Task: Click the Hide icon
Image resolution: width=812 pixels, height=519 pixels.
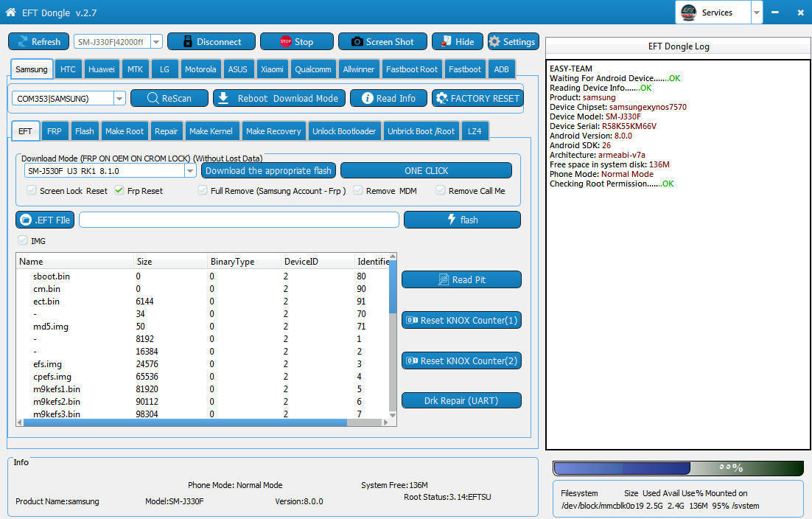Action: click(x=446, y=42)
